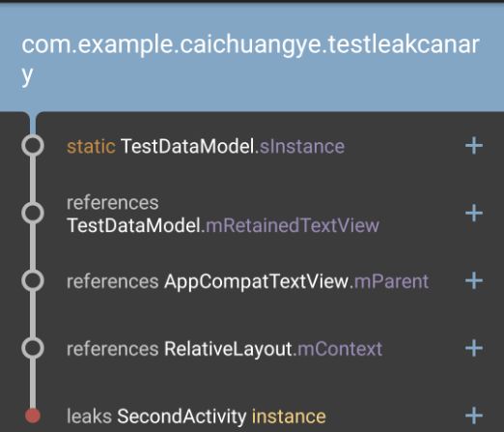This screenshot has height=432, width=504.
Task: Tap plus icon for SecondActivity instance leak
Action: (x=474, y=416)
